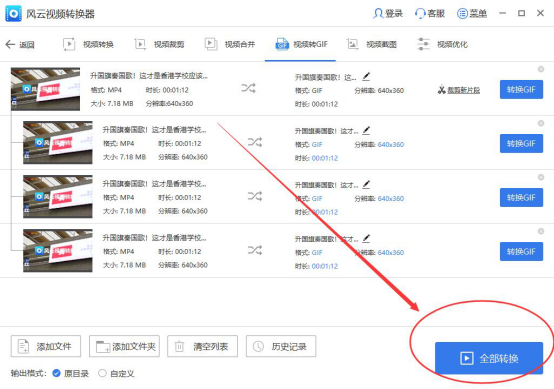Click the shuffle arrows icon in third row
Image resolution: width=554 pixels, height=389 pixels.
[x=255, y=196]
